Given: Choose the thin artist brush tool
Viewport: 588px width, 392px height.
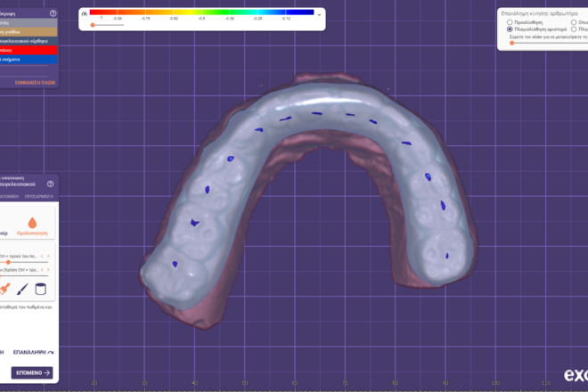Looking at the screenshot, I should 22,289.
